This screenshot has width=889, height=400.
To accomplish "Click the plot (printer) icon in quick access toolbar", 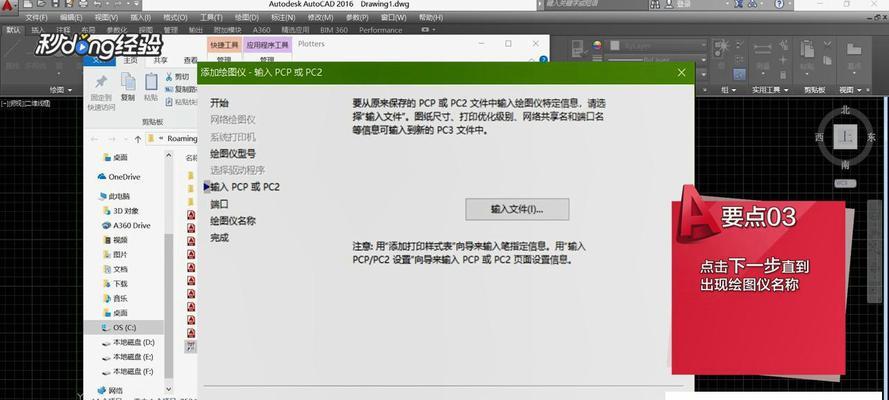I will [84, 5].
